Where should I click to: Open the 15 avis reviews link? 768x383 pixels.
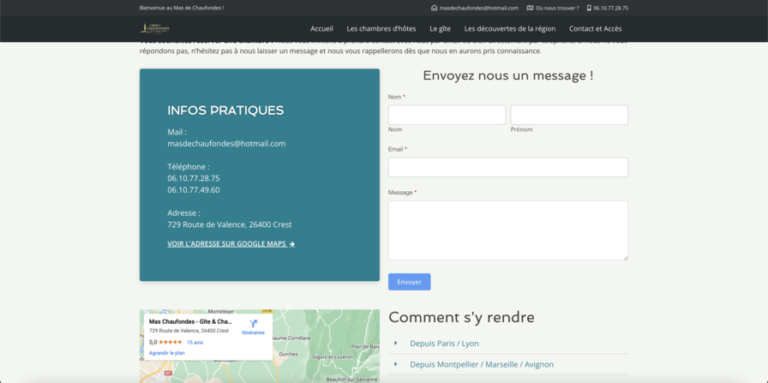click(194, 342)
